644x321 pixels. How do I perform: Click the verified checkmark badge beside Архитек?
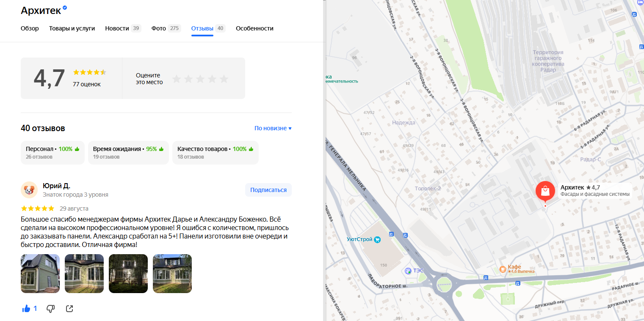click(x=64, y=7)
